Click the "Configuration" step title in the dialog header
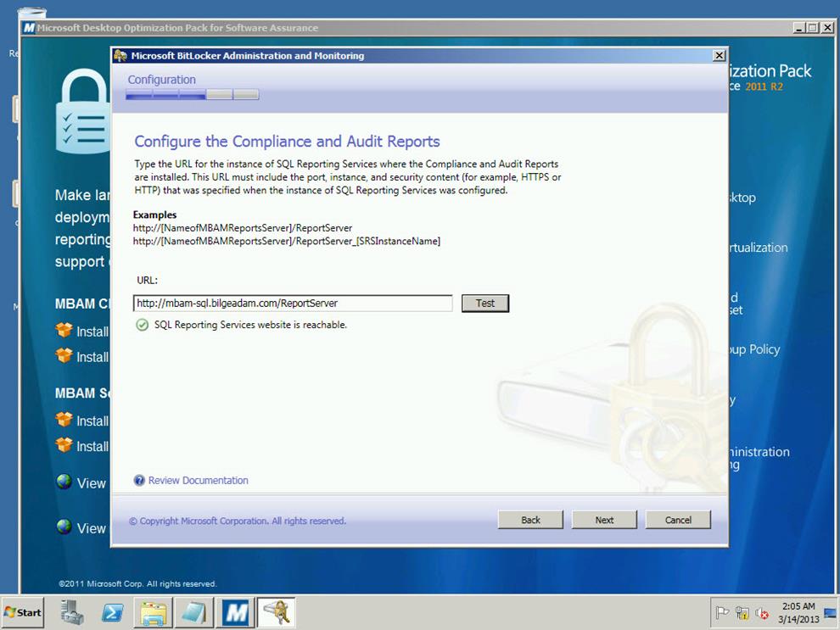Viewport: 840px width, 630px height. pyautogui.click(x=162, y=80)
